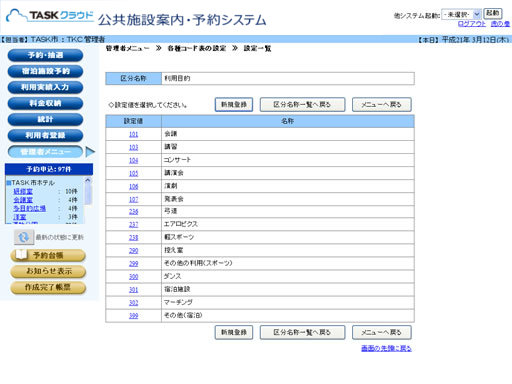Click the lower メニューへ戻る button

tap(382, 332)
